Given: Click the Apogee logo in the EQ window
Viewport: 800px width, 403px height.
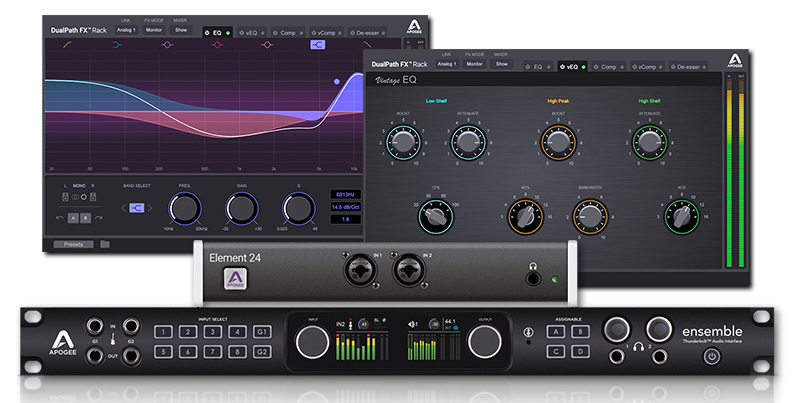Looking at the screenshot, I should (x=414, y=27).
